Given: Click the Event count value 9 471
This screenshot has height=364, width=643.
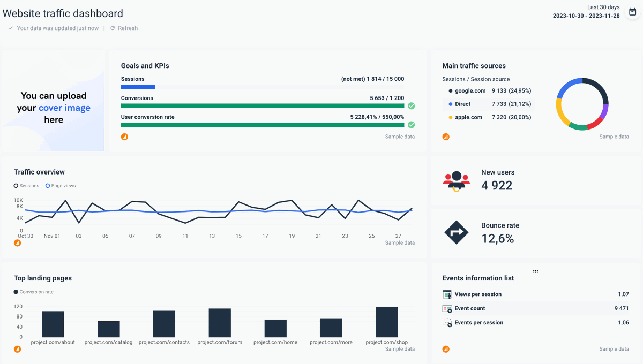Looking at the screenshot, I should (622, 309).
